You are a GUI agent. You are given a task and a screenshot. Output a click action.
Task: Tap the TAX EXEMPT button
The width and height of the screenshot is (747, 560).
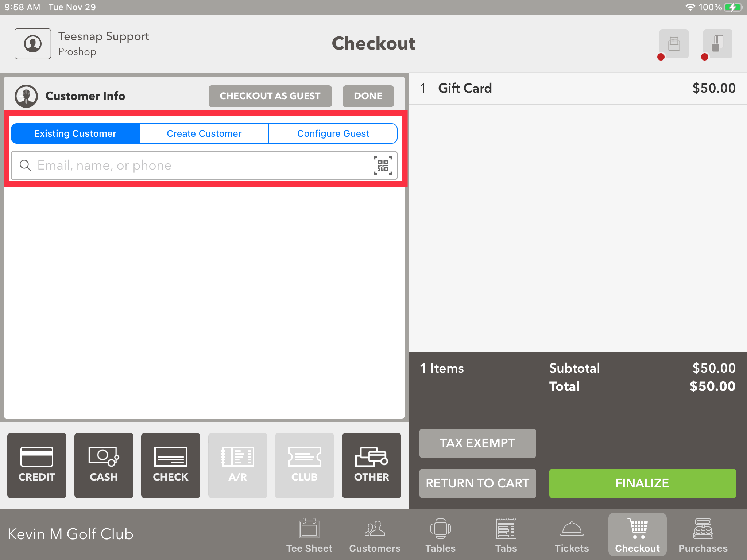pos(477,443)
